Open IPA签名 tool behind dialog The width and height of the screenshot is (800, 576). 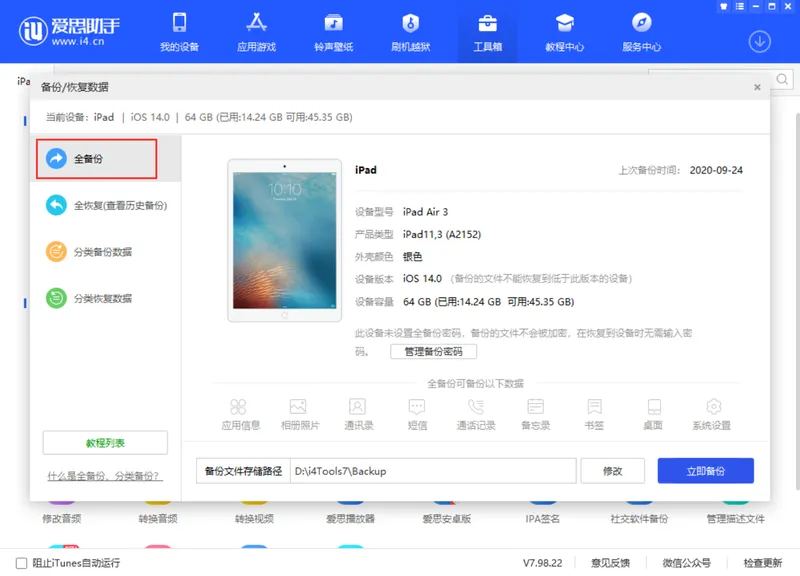[543, 519]
